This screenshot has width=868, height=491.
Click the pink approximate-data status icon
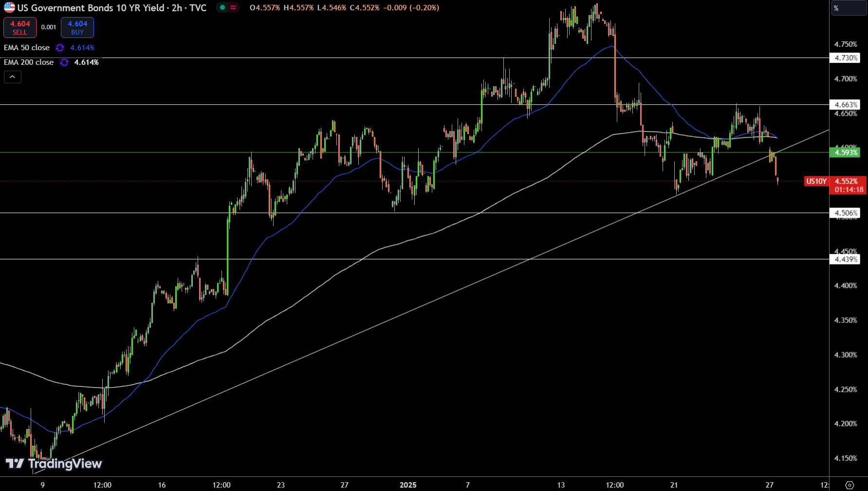pos(234,7)
